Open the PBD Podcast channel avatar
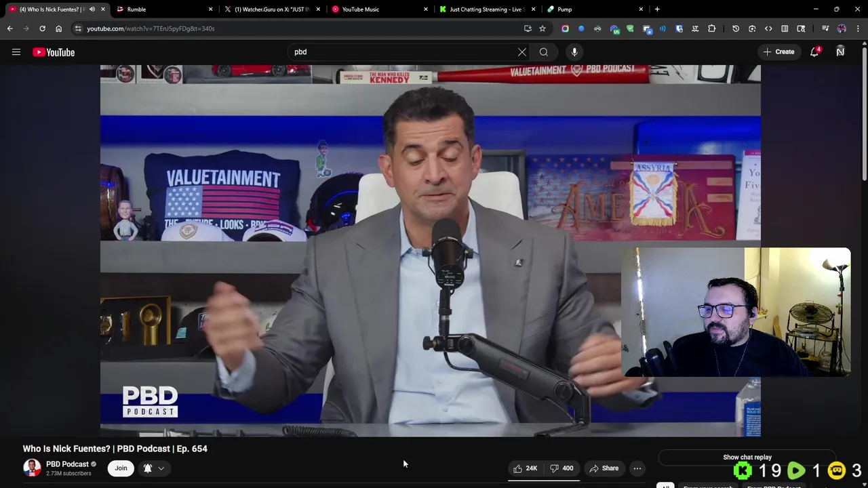868x488 pixels. point(32,468)
